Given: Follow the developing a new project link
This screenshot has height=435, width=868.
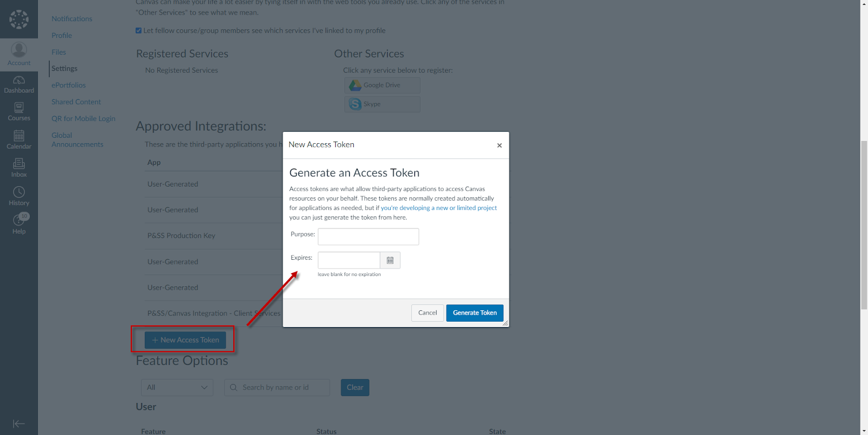Looking at the screenshot, I should pos(439,208).
